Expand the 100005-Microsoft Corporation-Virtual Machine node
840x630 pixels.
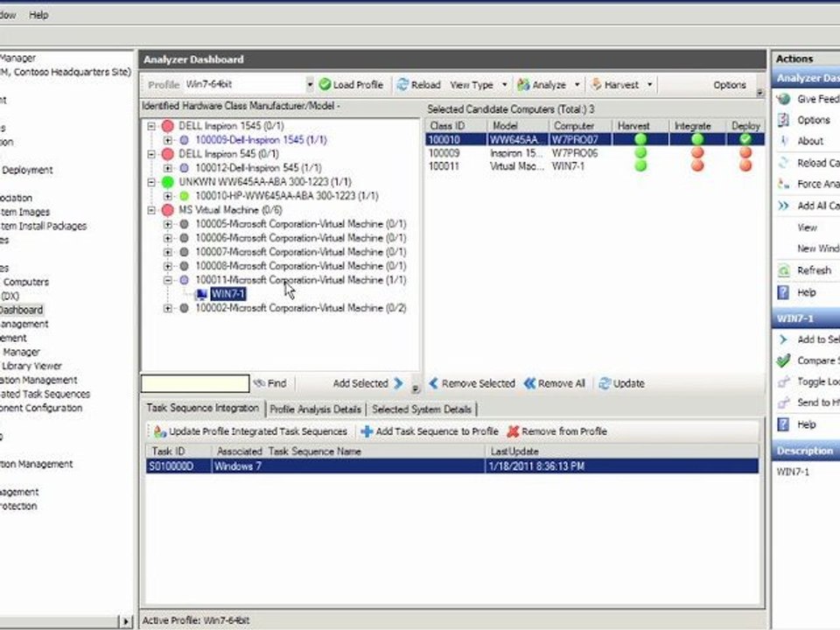pyautogui.click(x=168, y=224)
